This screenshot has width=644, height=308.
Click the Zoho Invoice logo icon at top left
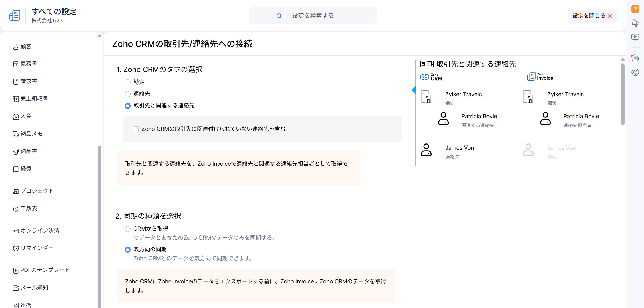click(15, 15)
